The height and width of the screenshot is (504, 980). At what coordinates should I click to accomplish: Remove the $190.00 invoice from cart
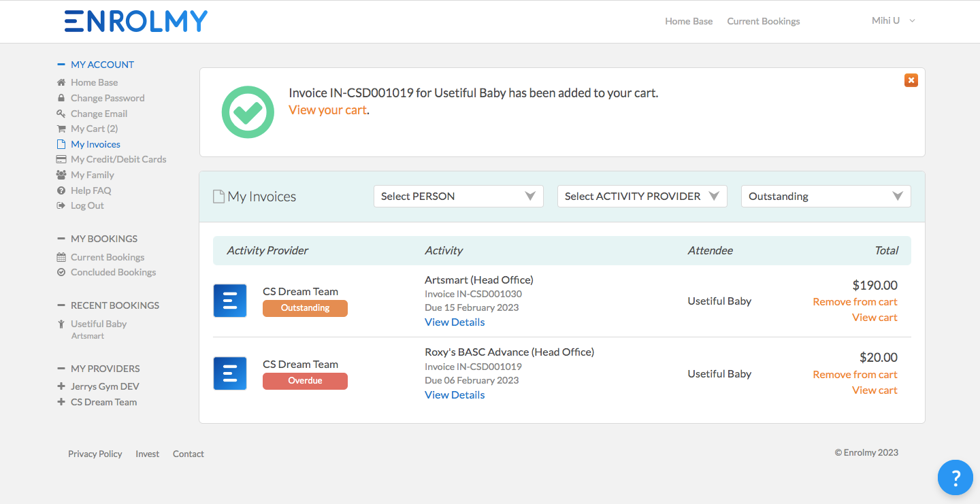(855, 301)
